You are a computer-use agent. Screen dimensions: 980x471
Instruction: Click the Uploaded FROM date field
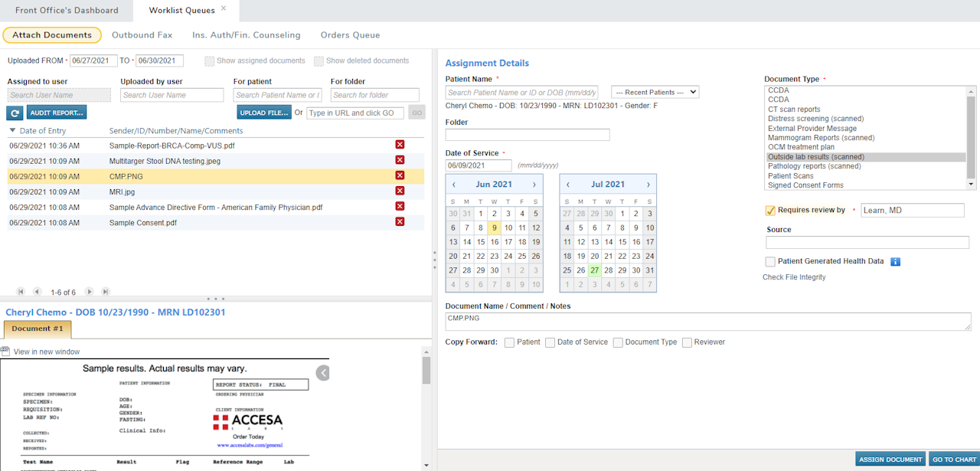click(93, 61)
